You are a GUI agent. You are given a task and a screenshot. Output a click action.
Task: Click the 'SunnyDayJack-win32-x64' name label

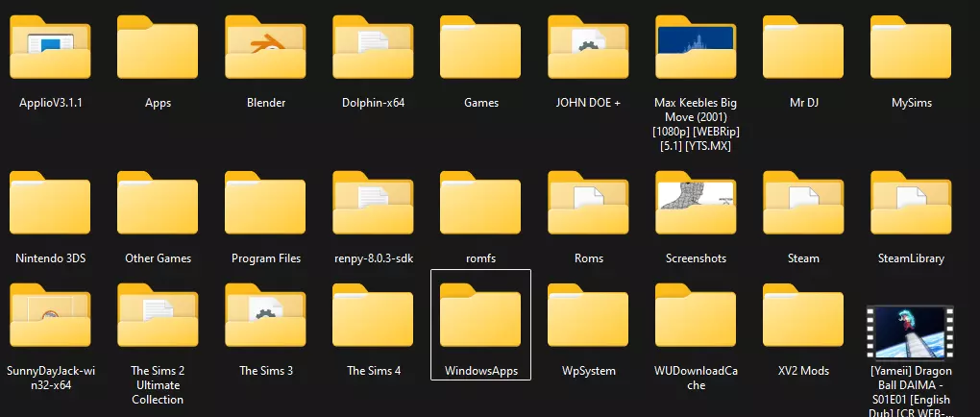(51, 378)
